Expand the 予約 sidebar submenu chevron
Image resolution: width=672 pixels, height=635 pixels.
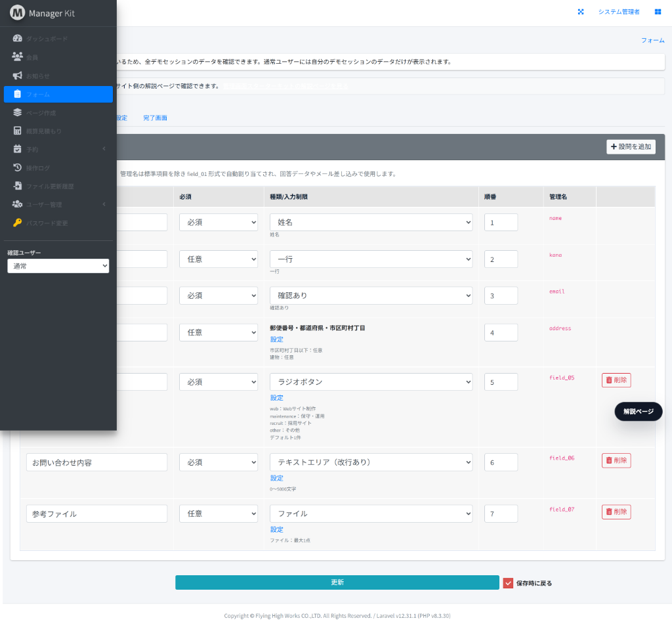point(104,149)
